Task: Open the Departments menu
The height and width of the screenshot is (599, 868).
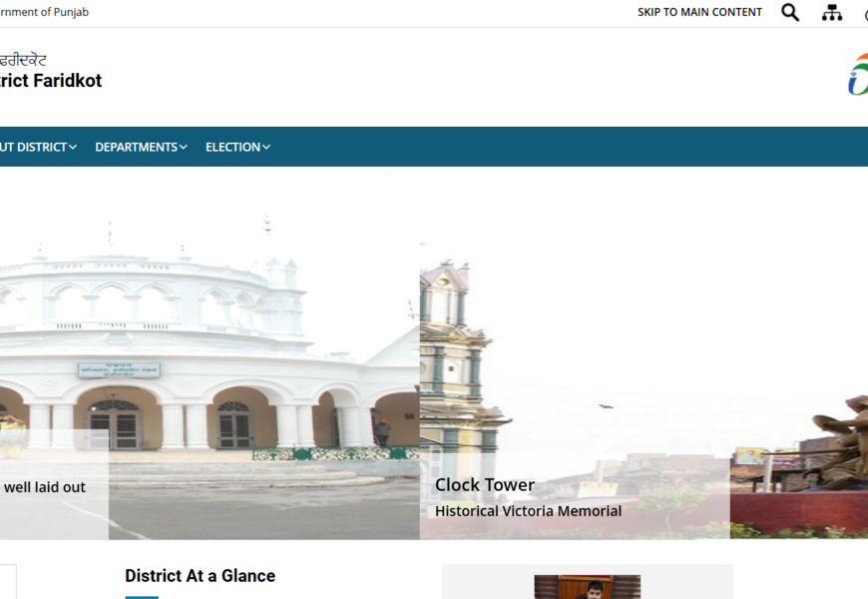Action: click(136, 147)
